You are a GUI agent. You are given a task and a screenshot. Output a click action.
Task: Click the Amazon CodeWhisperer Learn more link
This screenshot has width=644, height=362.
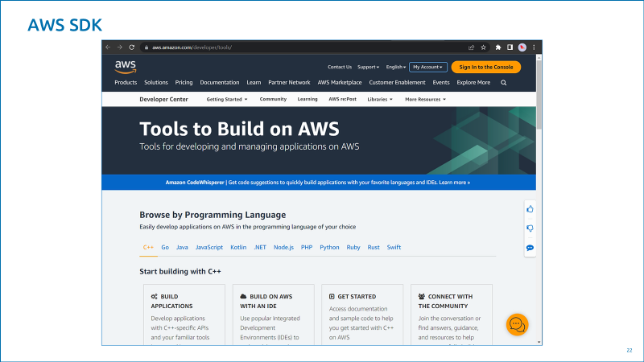pos(454,183)
